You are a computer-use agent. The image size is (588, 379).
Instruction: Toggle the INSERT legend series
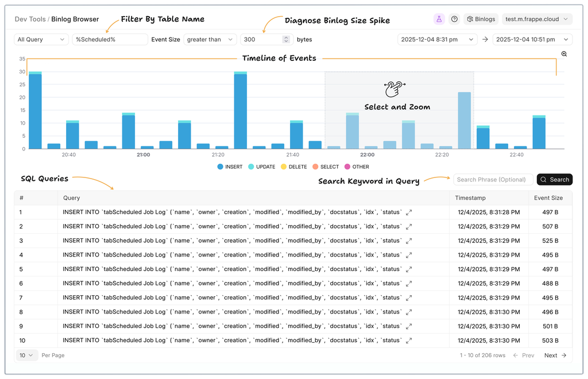click(230, 167)
